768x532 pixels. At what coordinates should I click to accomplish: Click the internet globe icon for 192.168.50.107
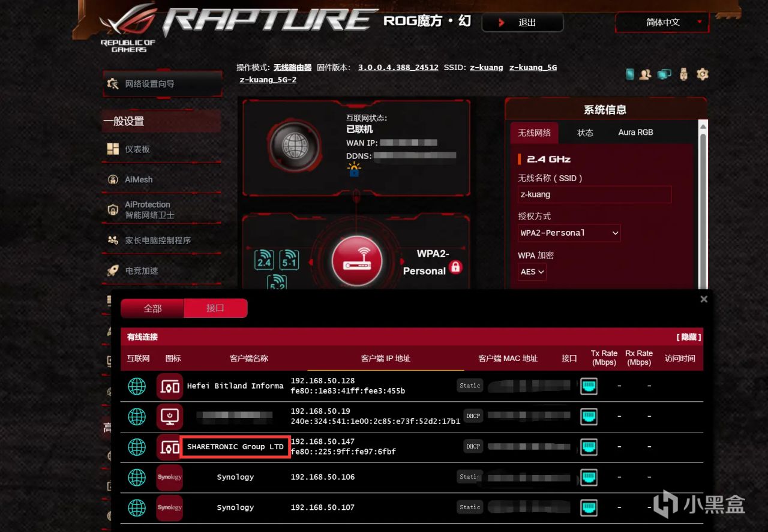[137, 507]
